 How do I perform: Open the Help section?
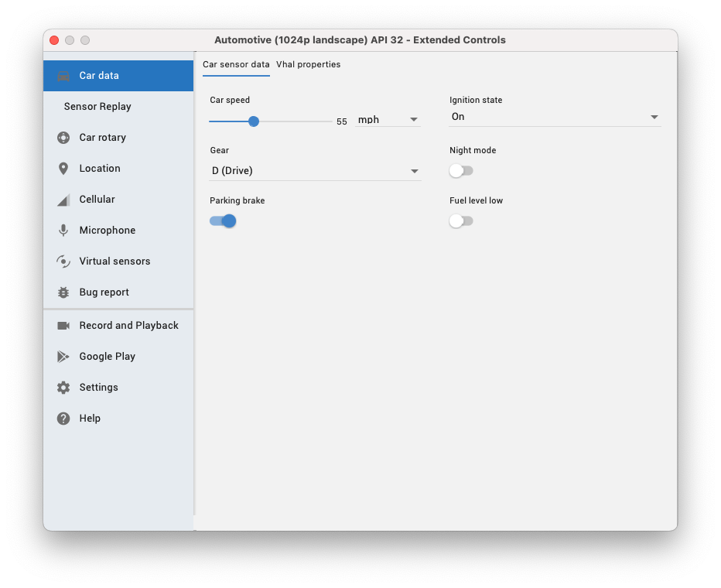point(90,419)
